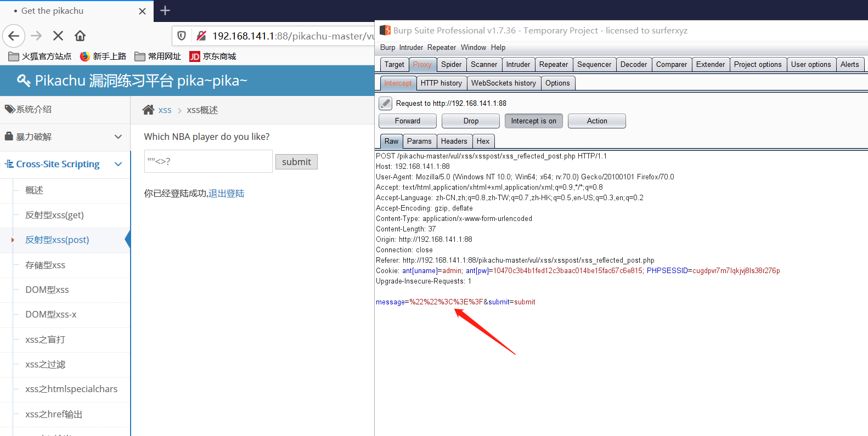
Task: Open the Intruder menu in menu bar
Action: click(411, 48)
